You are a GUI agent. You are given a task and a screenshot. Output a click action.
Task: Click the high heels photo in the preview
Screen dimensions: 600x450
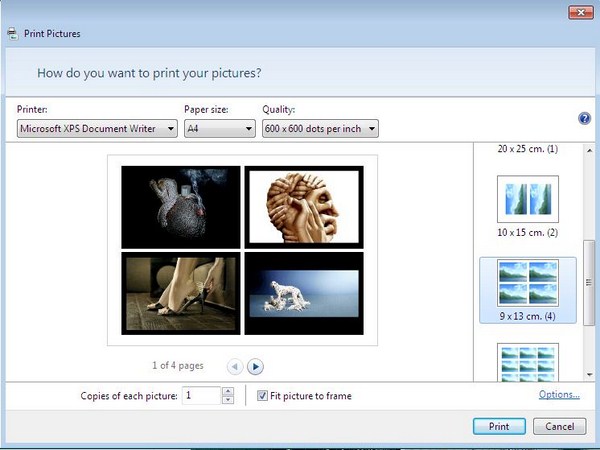181,292
